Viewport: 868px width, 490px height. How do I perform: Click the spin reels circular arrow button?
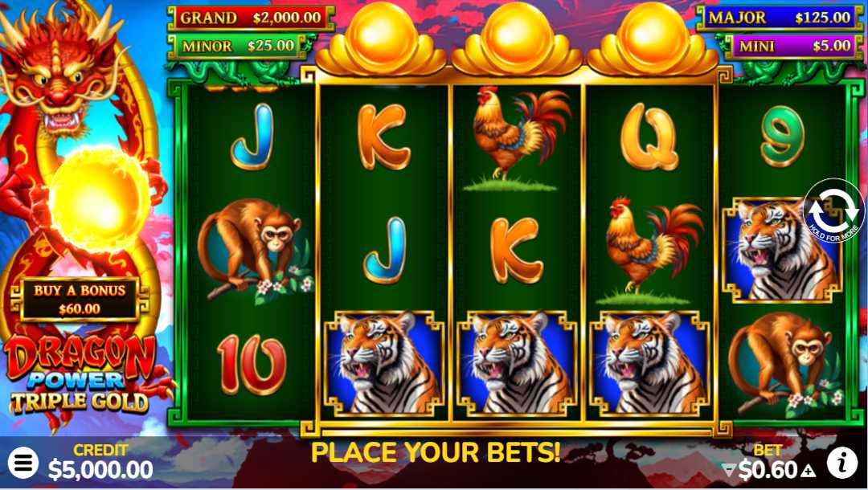coord(833,210)
